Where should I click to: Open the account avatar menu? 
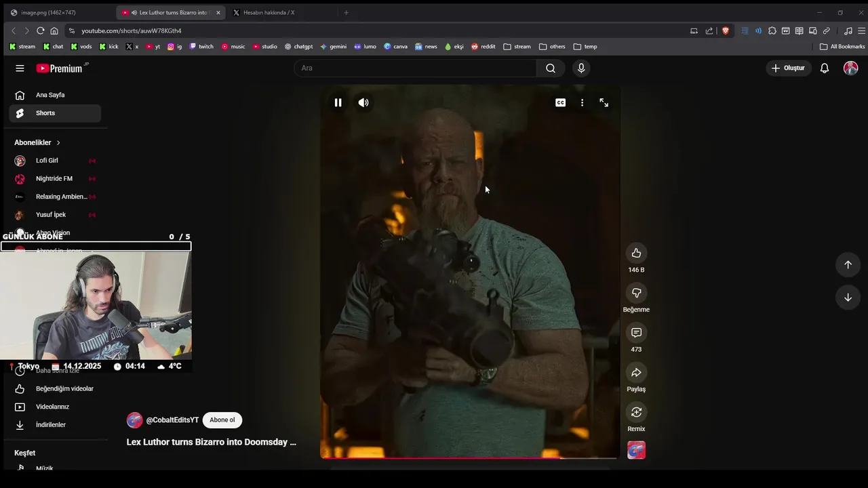tap(850, 68)
